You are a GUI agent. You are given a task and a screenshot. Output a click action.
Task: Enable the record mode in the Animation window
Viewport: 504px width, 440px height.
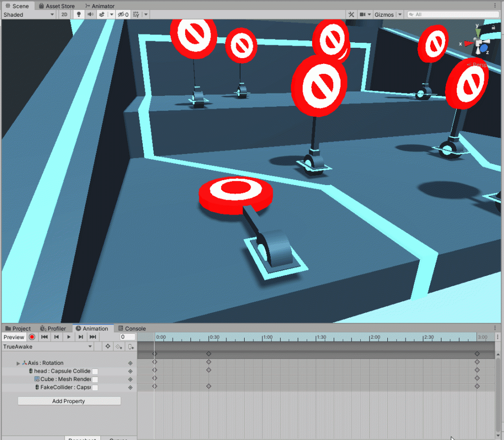coord(31,337)
